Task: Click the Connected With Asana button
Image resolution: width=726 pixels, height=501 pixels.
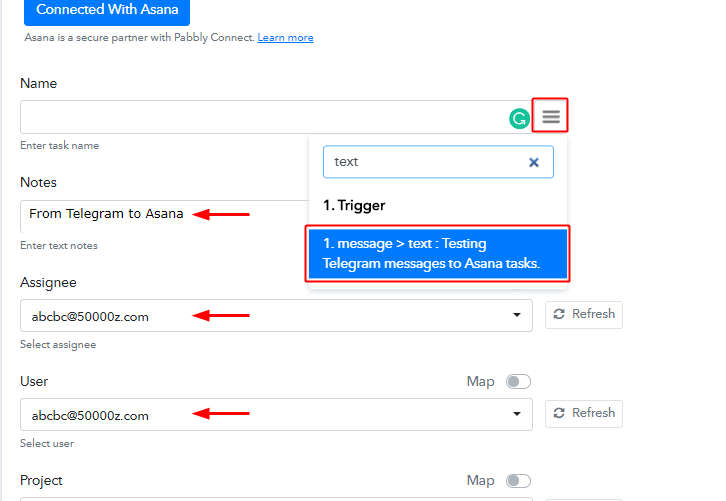Action: [107, 11]
